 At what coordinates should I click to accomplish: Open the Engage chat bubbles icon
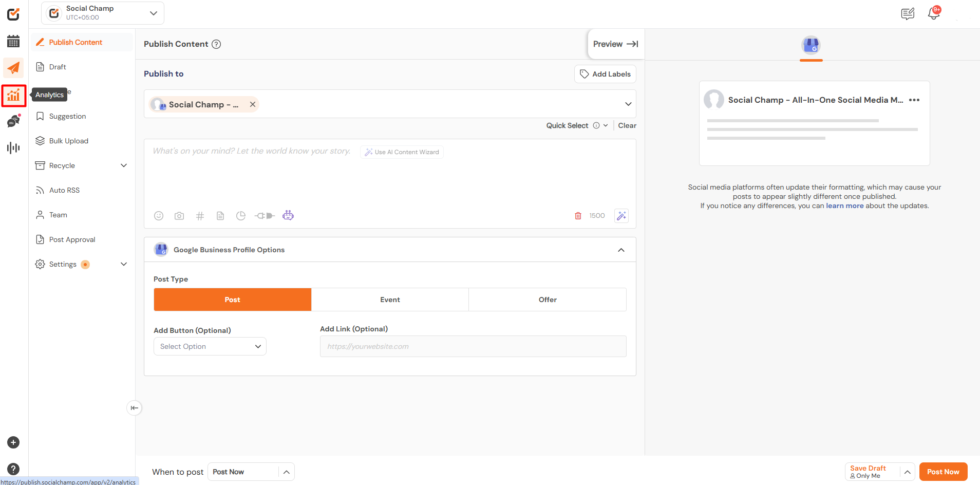13,121
